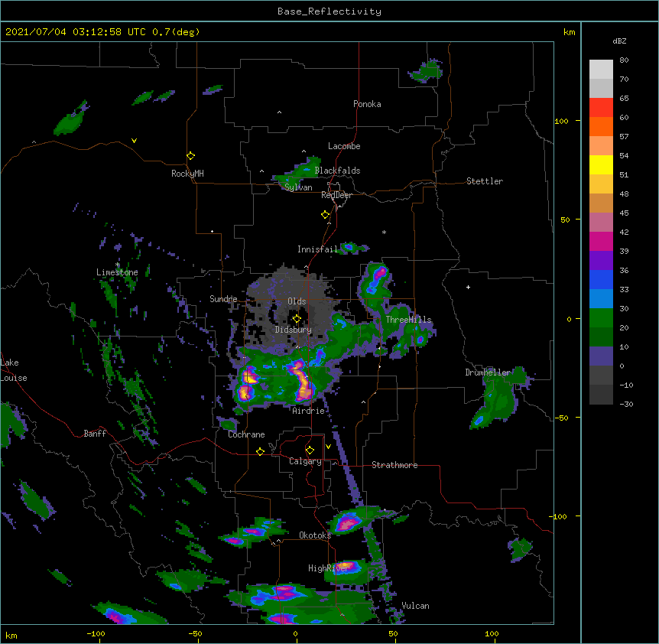
Task: Click the Lake Louise label
Action: pos(14,370)
